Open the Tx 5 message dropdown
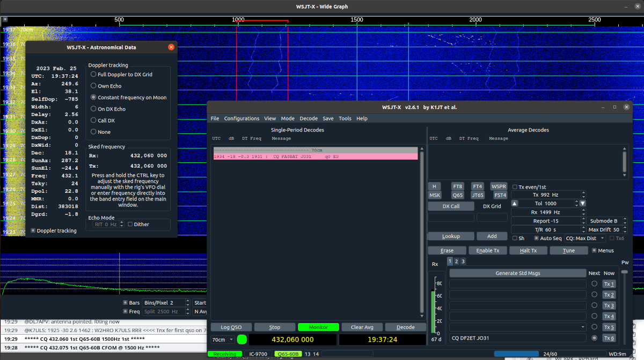 tap(583, 327)
